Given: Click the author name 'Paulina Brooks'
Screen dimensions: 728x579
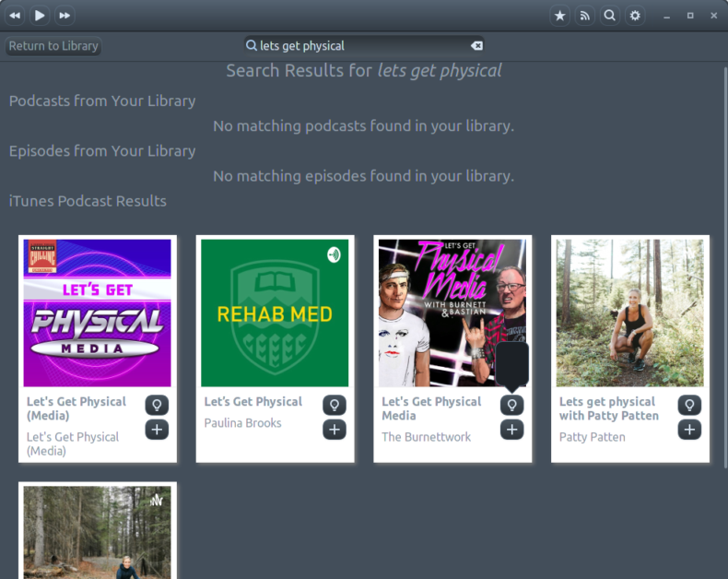Looking at the screenshot, I should click(243, 423).
